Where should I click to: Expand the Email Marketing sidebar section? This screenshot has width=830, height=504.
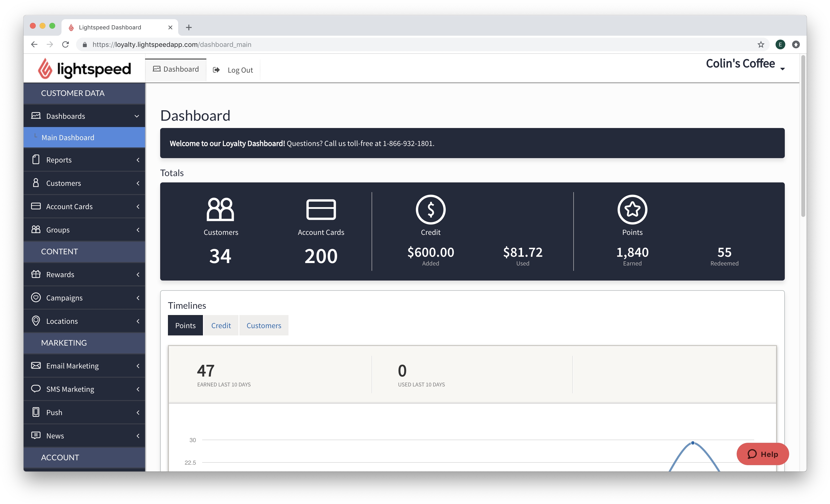tap(138, 366)
